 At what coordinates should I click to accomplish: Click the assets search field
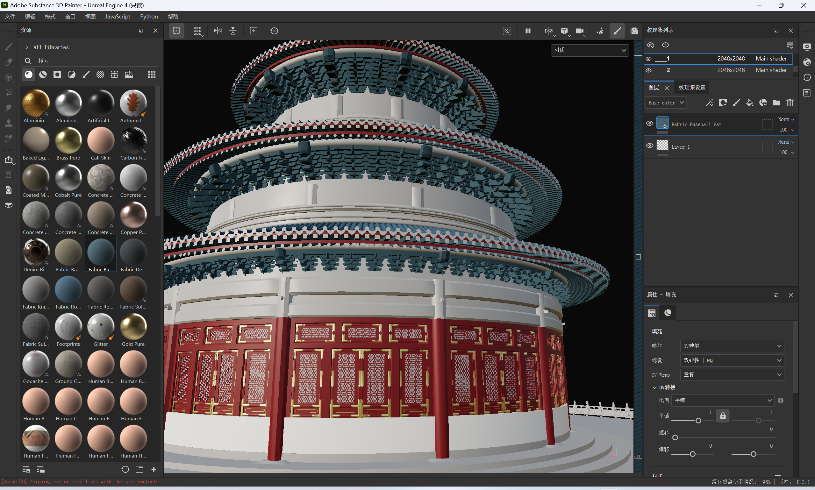88,61
